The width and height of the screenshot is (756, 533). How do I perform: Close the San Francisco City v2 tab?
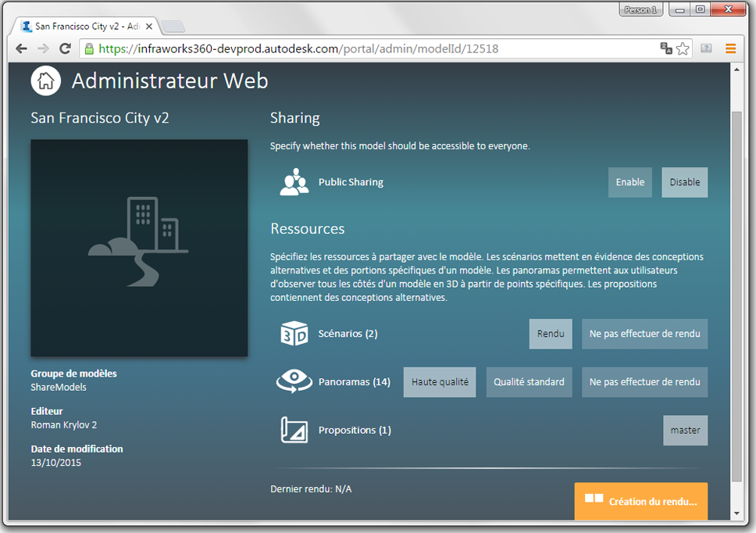point(149,27)
